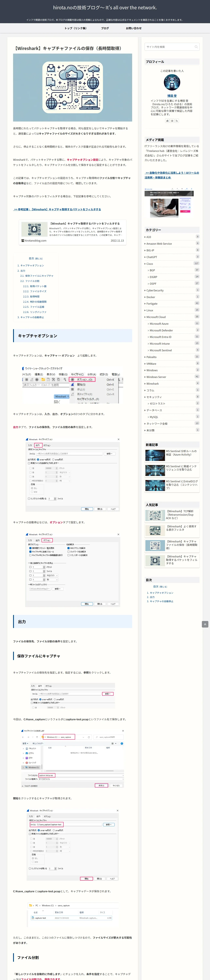
Task: Open popular article Wireshark TCP解析
Action: [172, 515]
